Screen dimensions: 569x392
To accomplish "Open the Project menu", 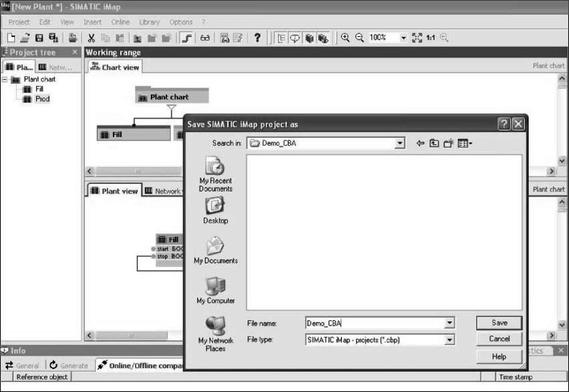I will [19, 22].
